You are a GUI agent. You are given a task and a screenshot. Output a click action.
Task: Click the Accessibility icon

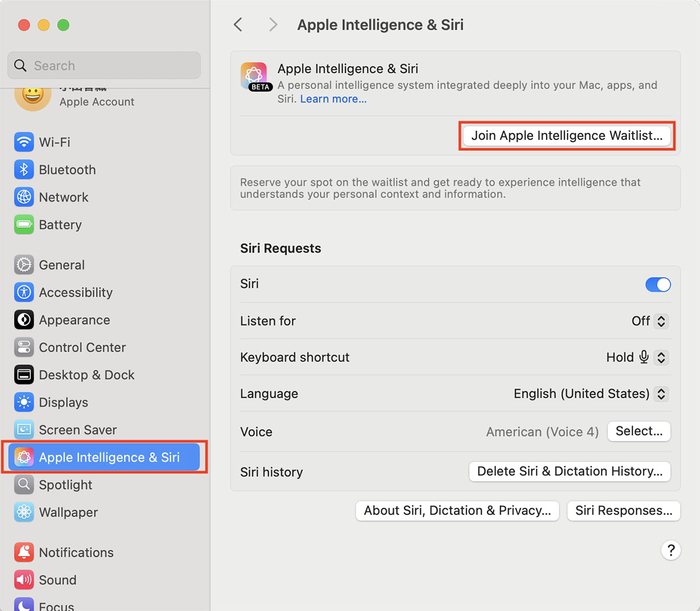click(x=24, y=292)
